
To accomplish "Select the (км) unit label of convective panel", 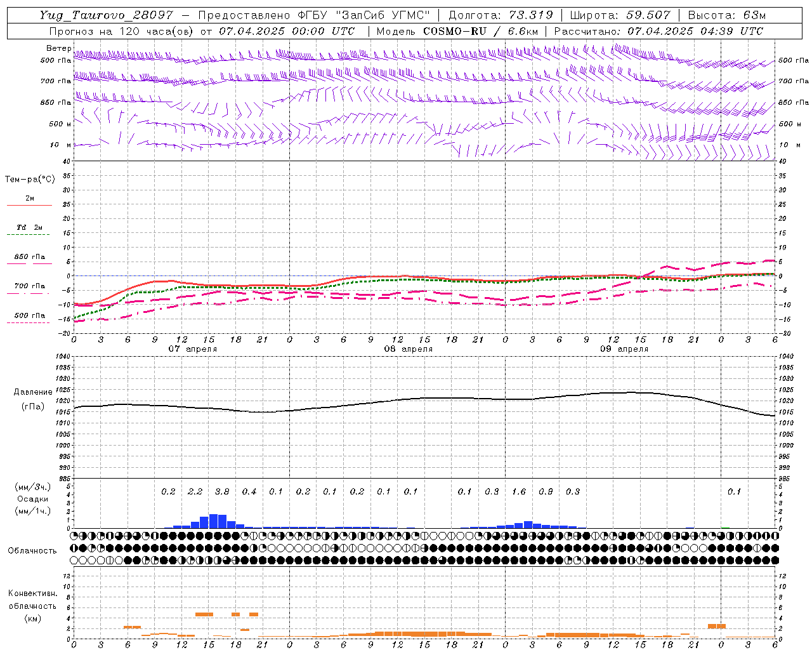I will (33, 618).
